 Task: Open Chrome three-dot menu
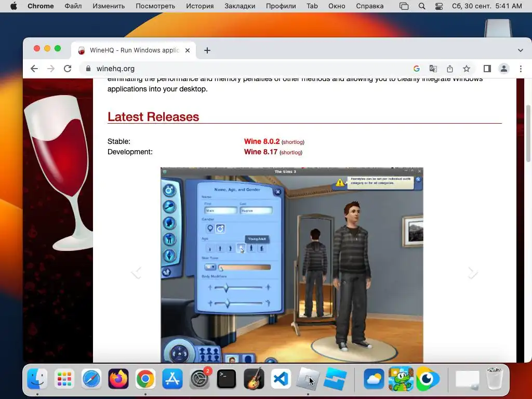[521, 69]
